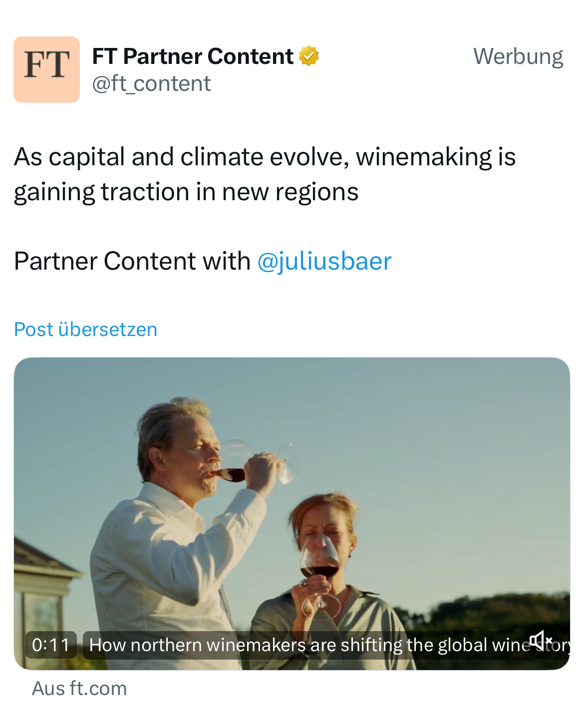The height and width of the screenshot is (728, 584).
Task: Click the 0:11 video timestamp
Action: click(x=51, y=645)
